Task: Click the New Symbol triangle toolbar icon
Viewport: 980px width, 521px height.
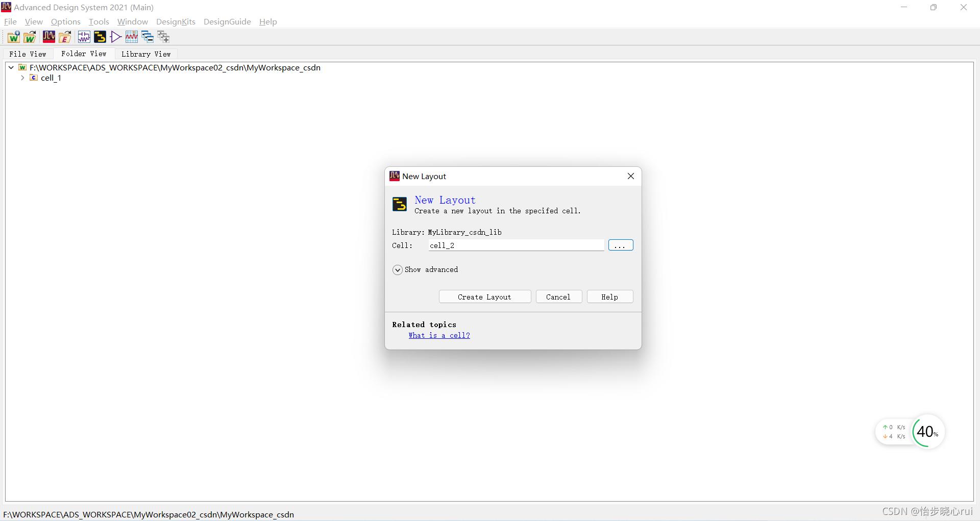Action: coord(116,37)
